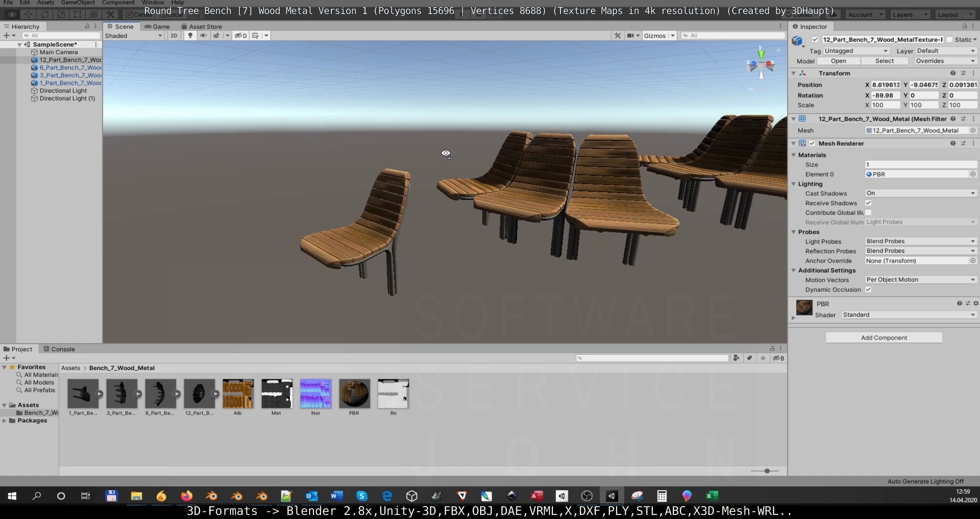
Task: Open Firefox from the Windows taskbar
Action: (187, 496)
